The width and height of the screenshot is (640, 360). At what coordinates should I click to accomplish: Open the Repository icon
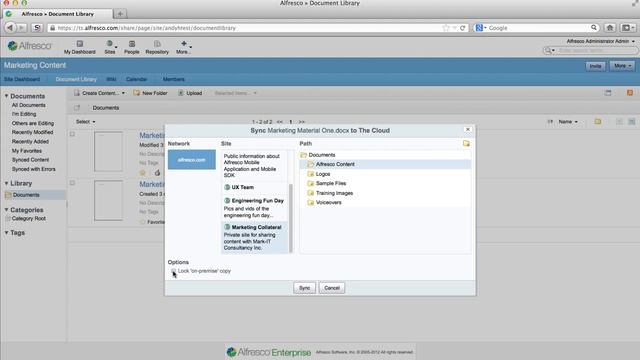click(157, 44)
